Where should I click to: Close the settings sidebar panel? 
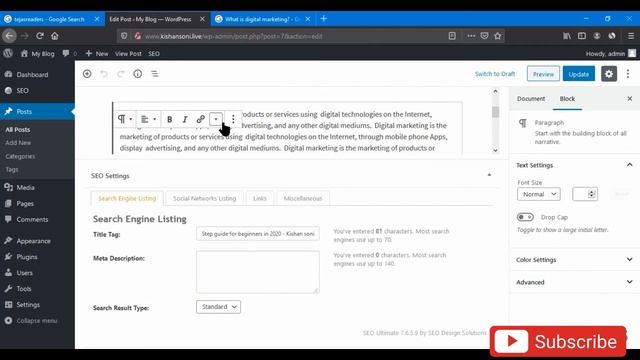point(629,99)
